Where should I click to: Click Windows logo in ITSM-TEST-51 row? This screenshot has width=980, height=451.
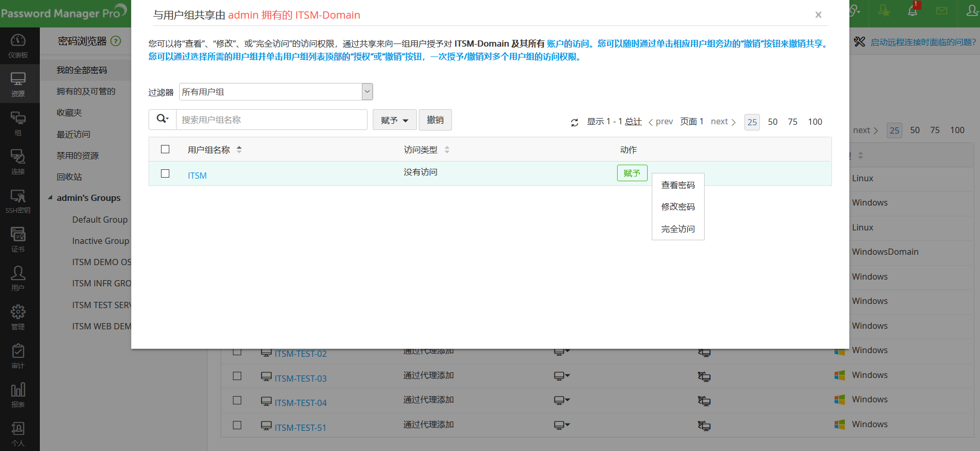[840, 425]
